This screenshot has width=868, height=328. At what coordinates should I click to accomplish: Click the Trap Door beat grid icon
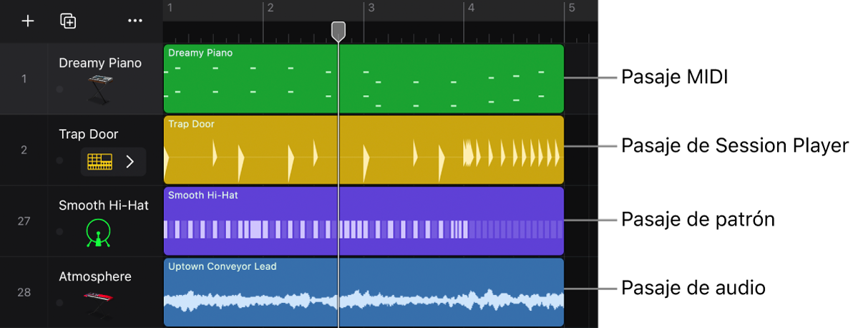click(100, 162)
